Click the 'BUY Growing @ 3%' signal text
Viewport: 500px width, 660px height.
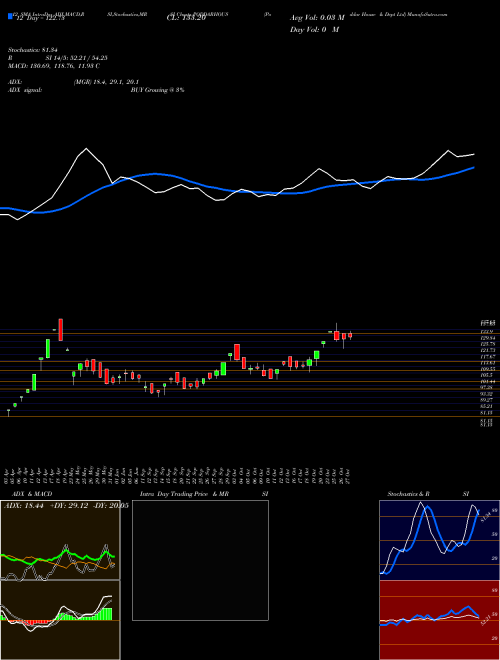(x=157, y=90)
